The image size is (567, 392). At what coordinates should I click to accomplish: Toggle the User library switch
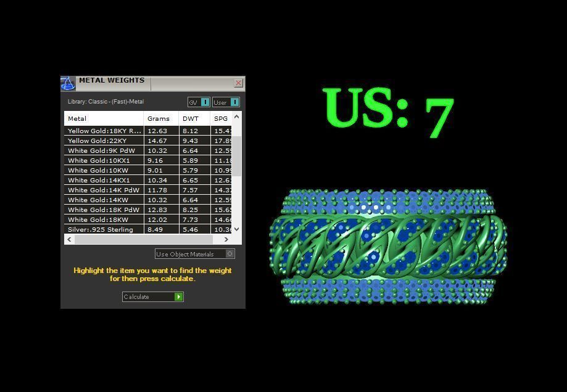tap(226, 102)
